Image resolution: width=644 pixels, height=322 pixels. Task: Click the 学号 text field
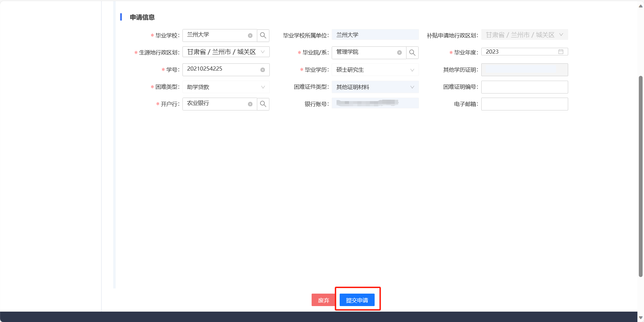222,69
